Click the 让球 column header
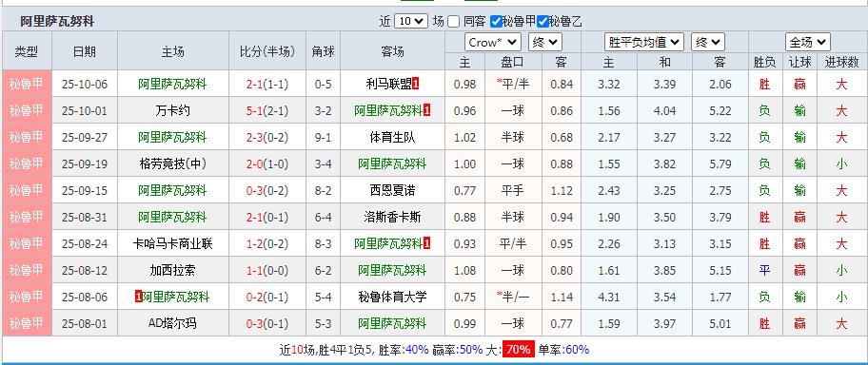This screenshot has height=365, width=868. (799, 63)
